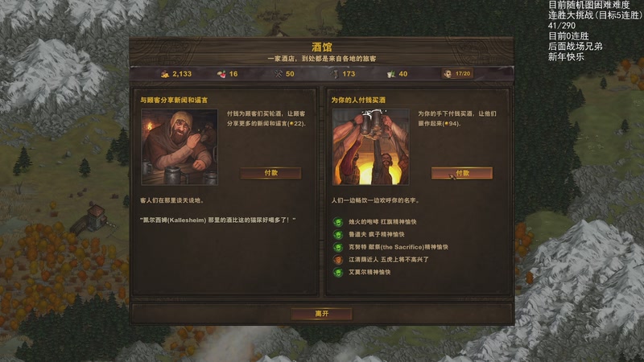
Task: Click green mood icon beside 鲁道夫 疯子
Action: pyautogui.click(x=338, y=234)
